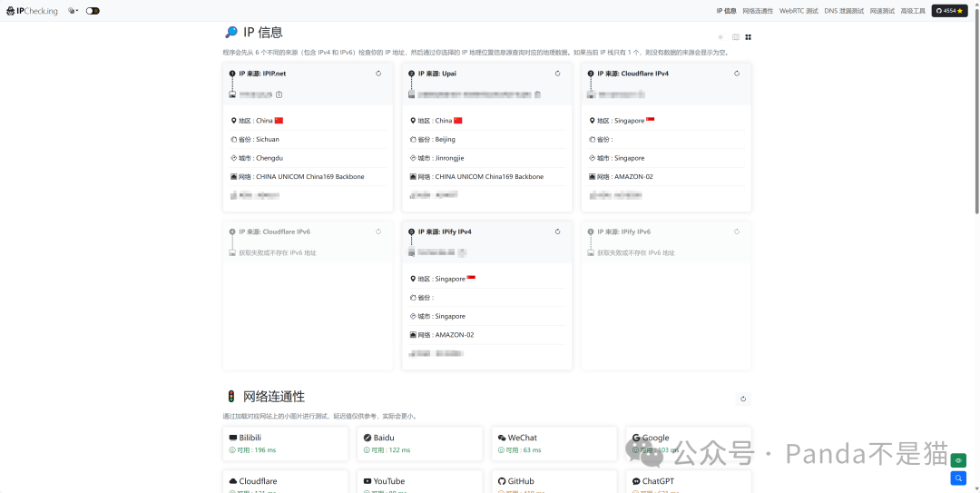The image size is (980, 493).
Task: Open 高级工具 nav item
Action: tap(913, 11)
